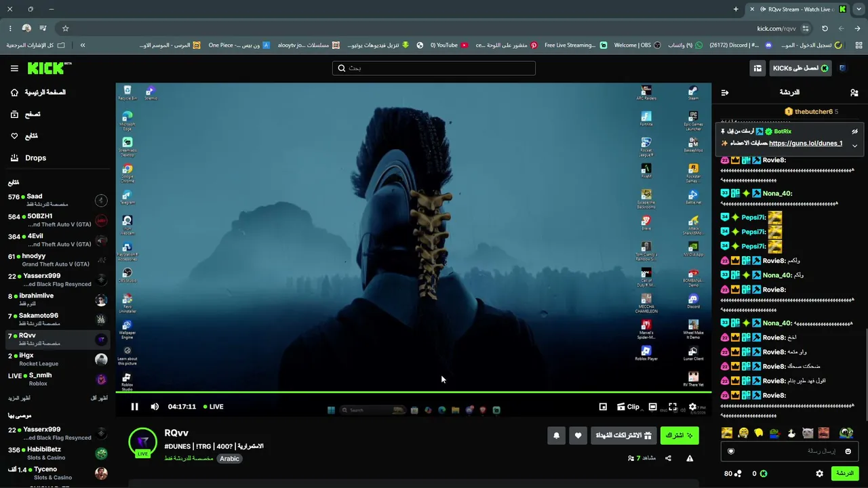Open iHgx Rocket League channel
Screen dimensions: 868x488
pyautogui.click(x=58, y=359)
